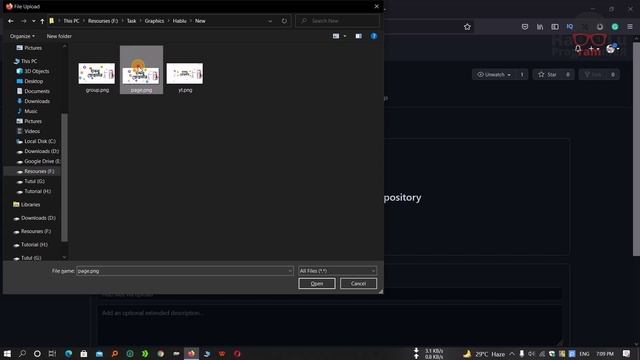Open Firefox Pocket icon
640x360 pixels.
tap(525, 27)
